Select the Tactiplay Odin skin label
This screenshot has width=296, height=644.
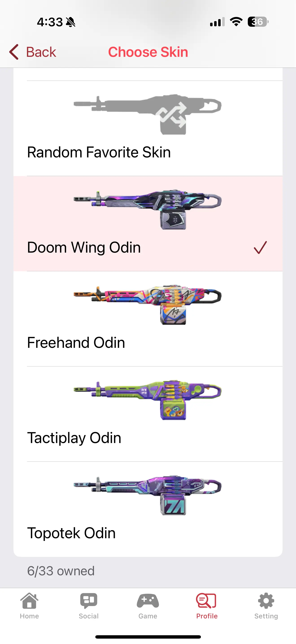(x=74, y=438)
